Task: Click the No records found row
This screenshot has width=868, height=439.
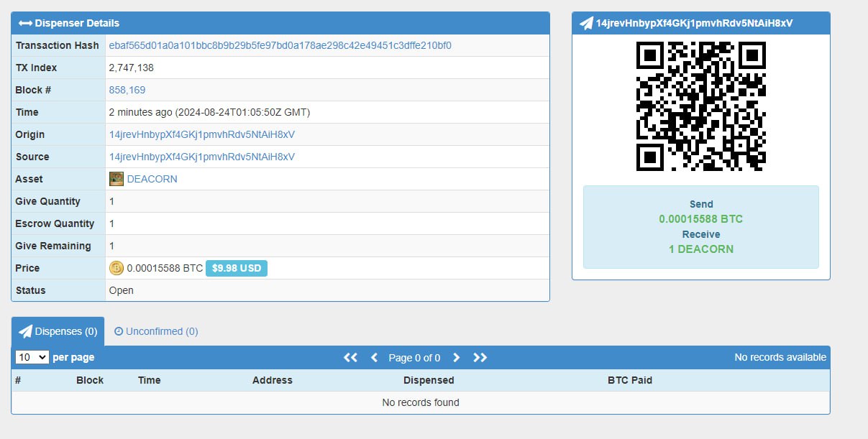Action: (x=421, y=402)
